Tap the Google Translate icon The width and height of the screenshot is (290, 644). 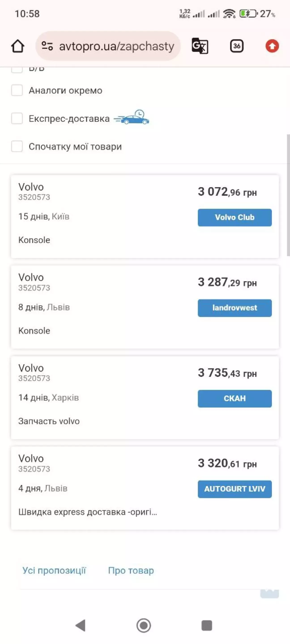[200, 46]
